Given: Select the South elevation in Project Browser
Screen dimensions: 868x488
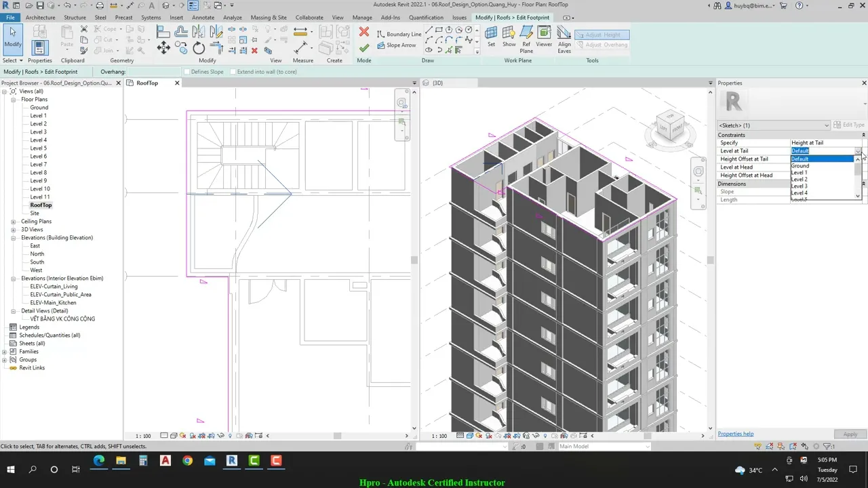Looking at the screenshot, I should 37,262.
